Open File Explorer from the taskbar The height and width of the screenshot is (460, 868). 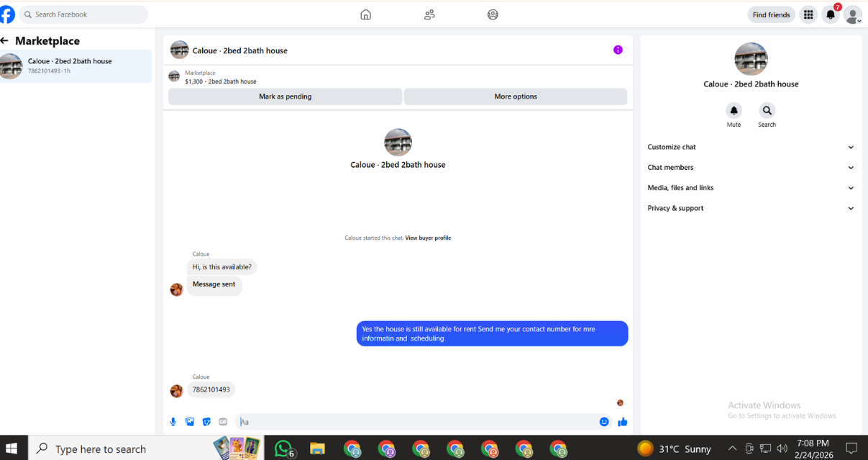point(317,448)
